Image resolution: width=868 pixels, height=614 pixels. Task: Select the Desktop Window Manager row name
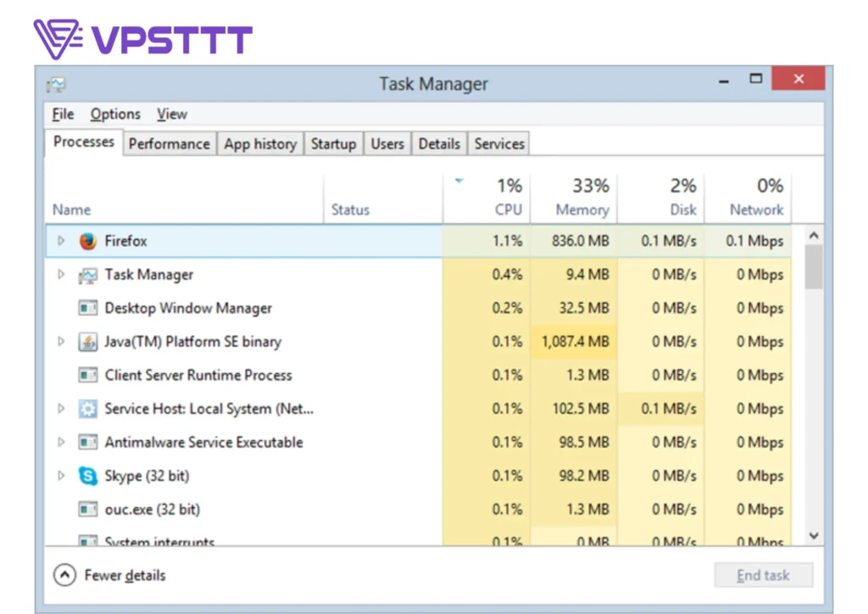point(188,309)
